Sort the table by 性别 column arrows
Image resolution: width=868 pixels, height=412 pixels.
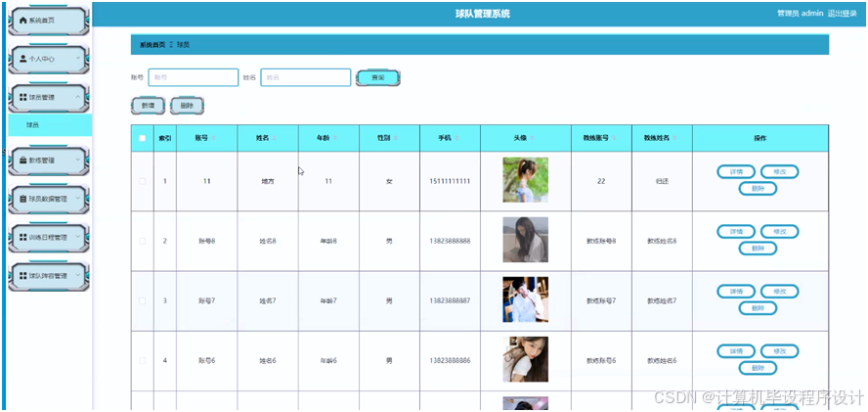(396, 138)
